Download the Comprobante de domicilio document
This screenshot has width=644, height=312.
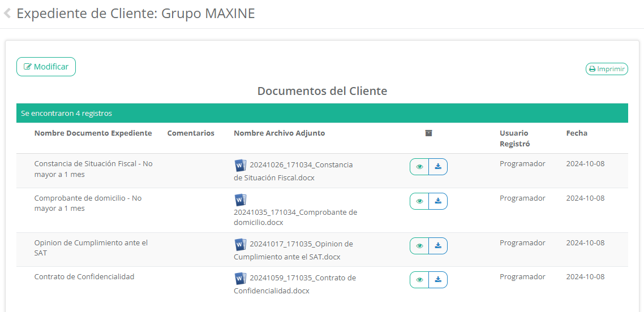coord(438,201)
